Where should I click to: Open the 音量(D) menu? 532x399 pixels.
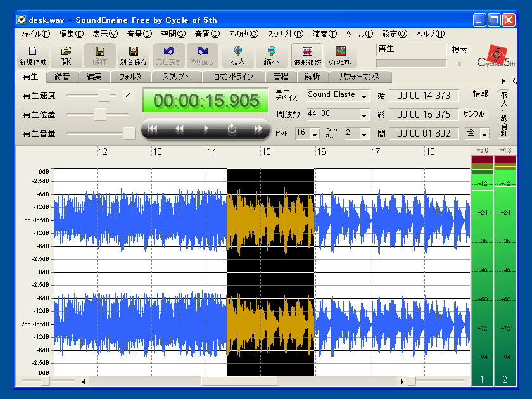pyautogui.click(x=139, y=34)
